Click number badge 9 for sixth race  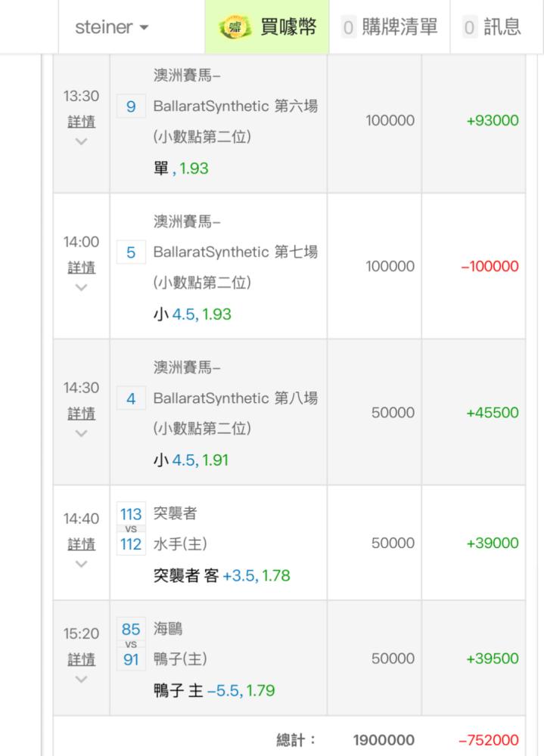click(x=131, y=107)
